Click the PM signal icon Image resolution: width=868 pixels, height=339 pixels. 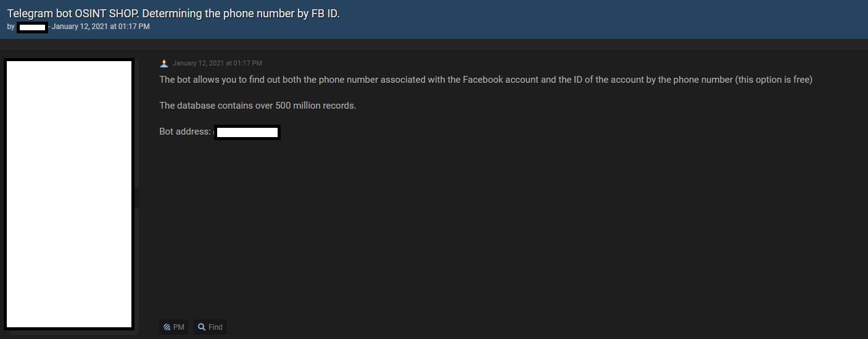(x=167, y=327)
